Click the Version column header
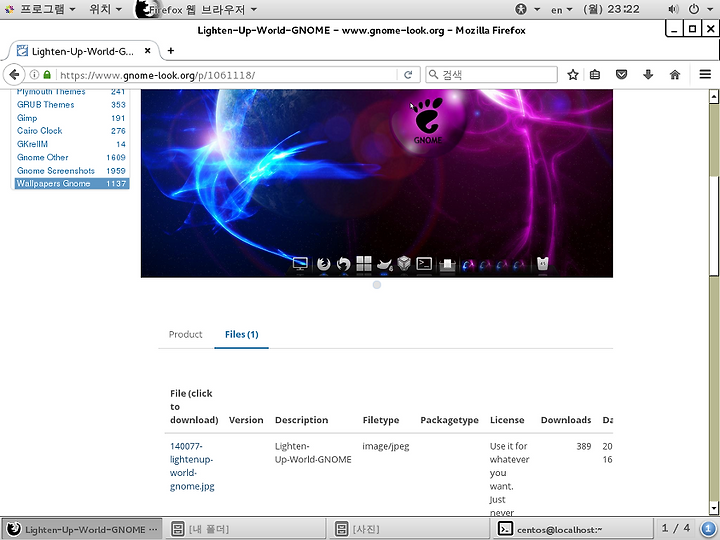This screenshot has width=720, height=540. click(246, 420)
